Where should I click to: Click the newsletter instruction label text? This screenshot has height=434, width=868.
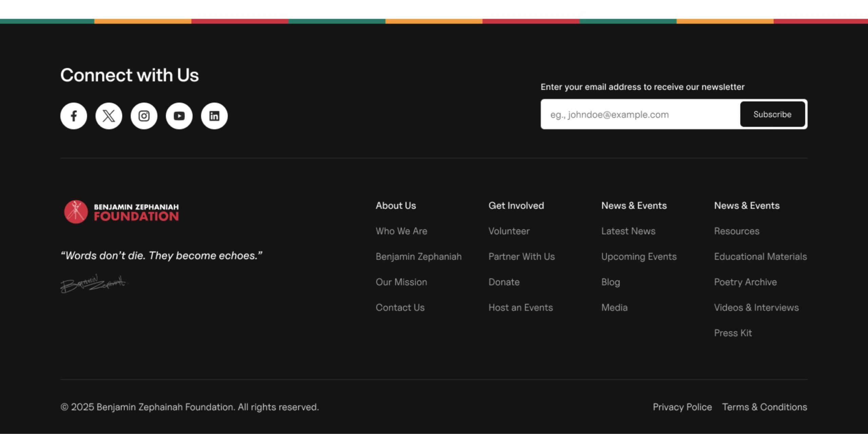point(643,87)
